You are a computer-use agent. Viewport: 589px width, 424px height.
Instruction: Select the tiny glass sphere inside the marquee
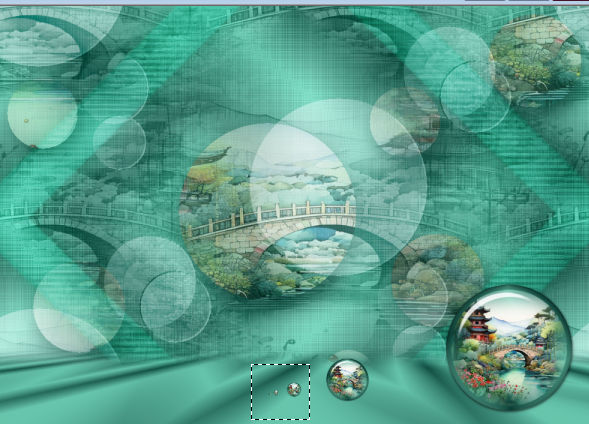click(x=294, y=389)
